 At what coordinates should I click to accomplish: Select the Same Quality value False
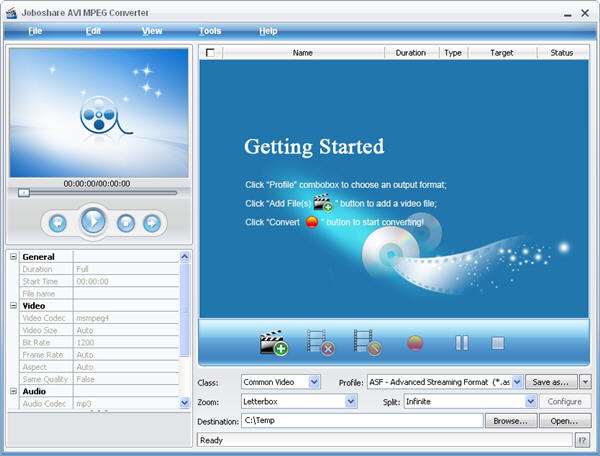pos(85,379)
